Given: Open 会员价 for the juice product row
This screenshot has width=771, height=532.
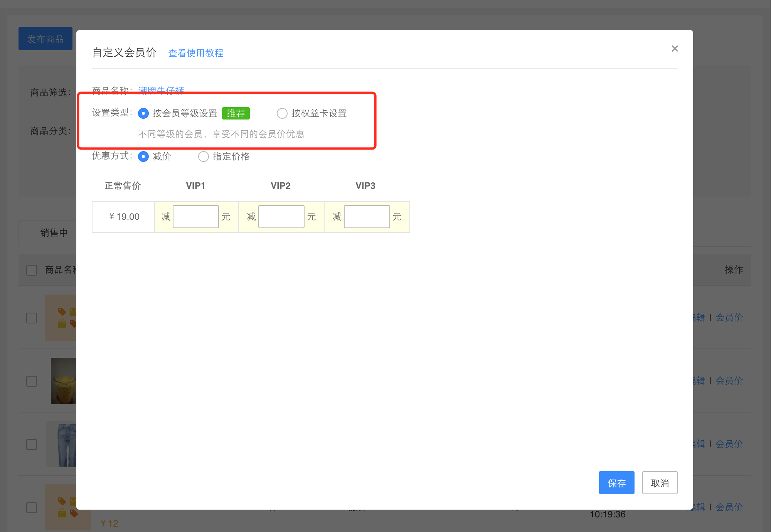Looking at the screenshot, I should (729, 381).
